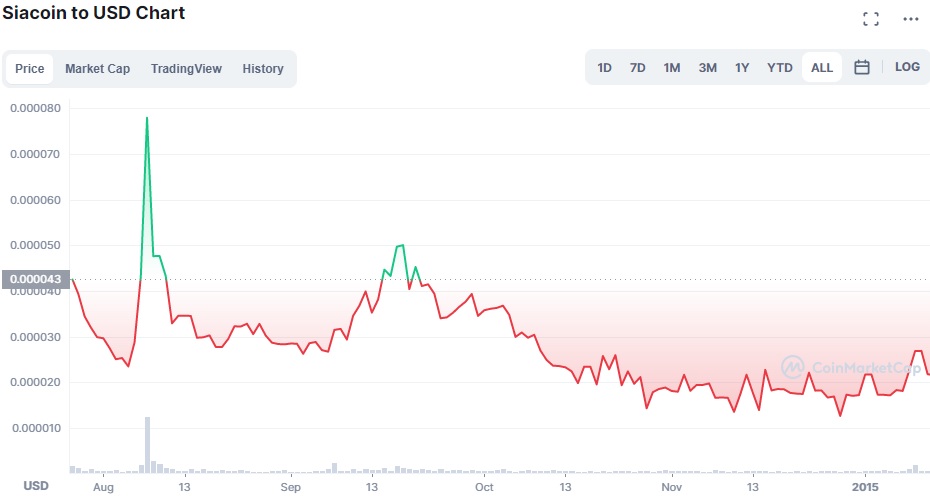This screenshot has width=930, height=498.
Task: Switch to the Market Cap tab
Action: point(97,69)
